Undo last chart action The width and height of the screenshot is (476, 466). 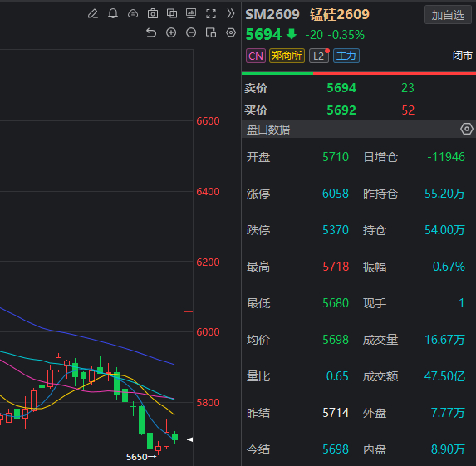(x=151, y=32)
